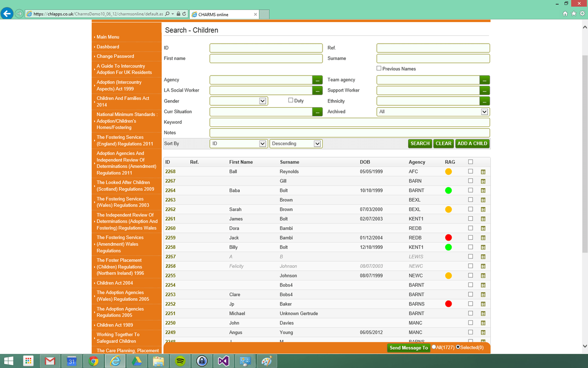Open Dashboard in sidebar
The height and width of the screenshot is (368, 588).
coord(108,47)
